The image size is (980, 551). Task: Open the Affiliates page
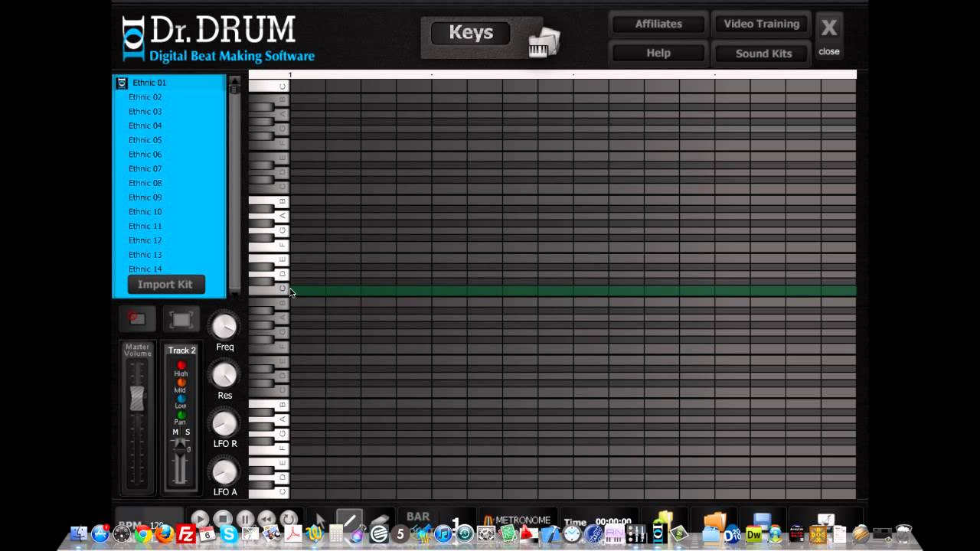coord(658,24)
